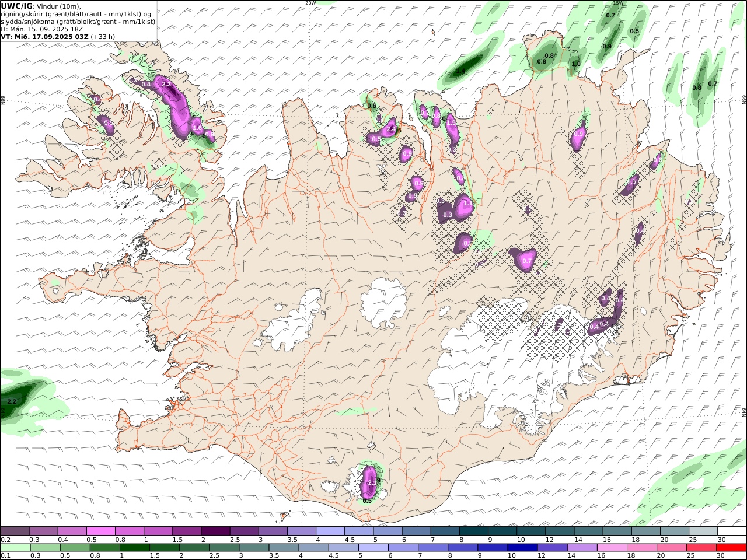The width and height of the screenshot is (747, 560).
Task: Click the dark navy blue rain swatch labeled 10
Action: pyautogui.click(x=522, y=548)
